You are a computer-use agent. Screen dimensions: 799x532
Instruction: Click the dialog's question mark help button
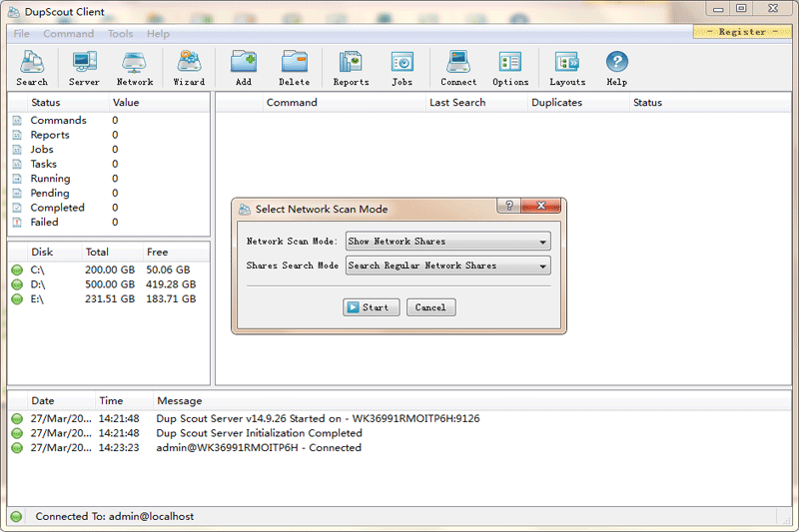tap(509, 206)
